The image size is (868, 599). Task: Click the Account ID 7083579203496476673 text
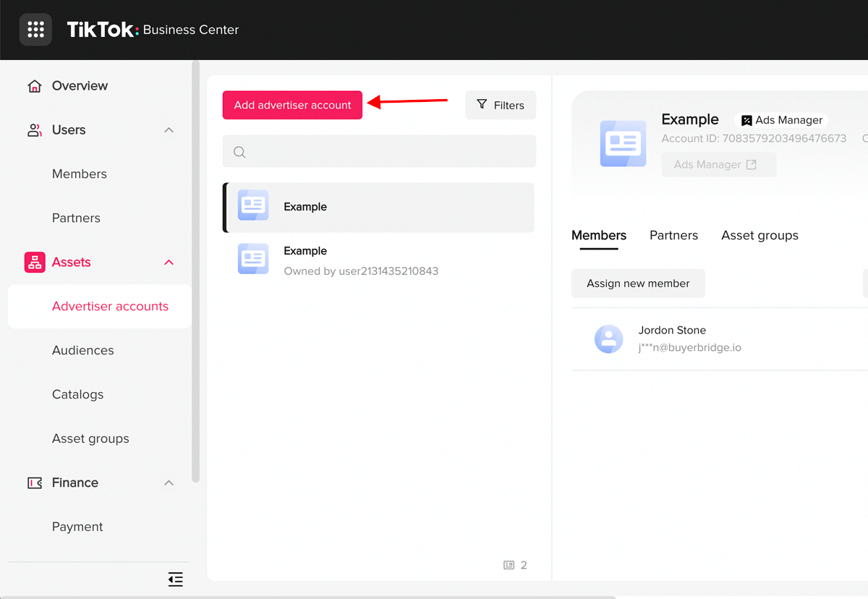coord(754,138)
